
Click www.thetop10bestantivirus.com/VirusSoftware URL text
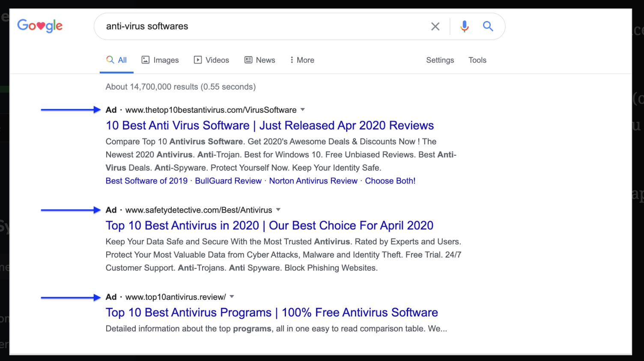pyautogui.click(x=211, y=110)
